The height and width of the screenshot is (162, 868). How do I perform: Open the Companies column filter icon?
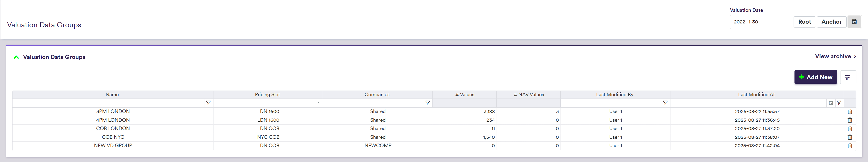tap(427, 103)
